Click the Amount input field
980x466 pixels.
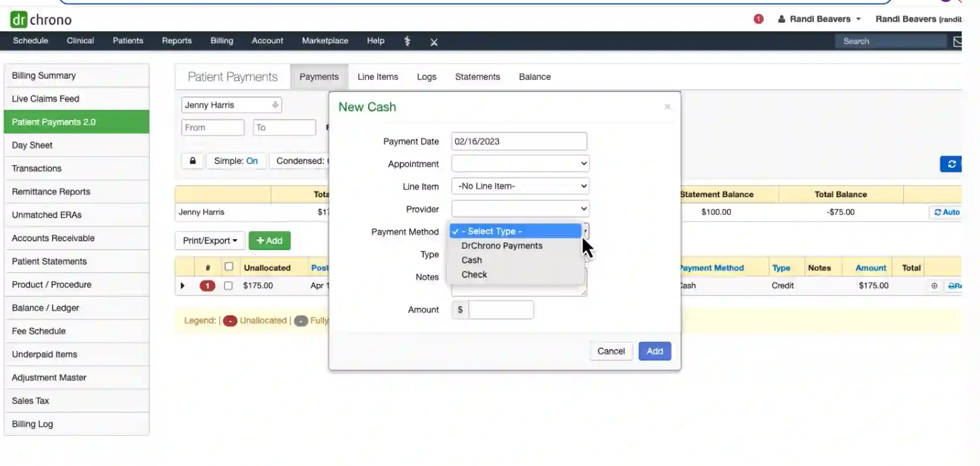click(x=501, y=310)
